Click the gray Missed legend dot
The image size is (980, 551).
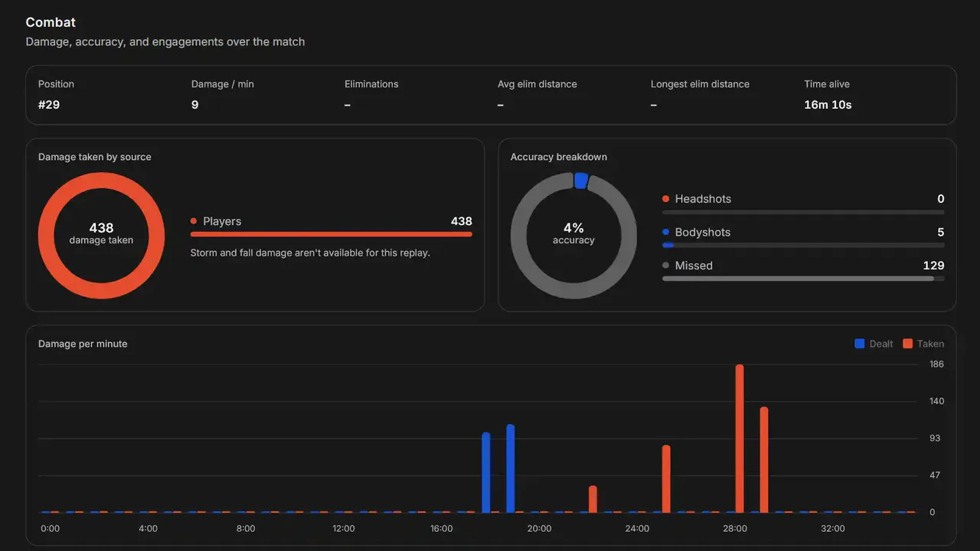click(666, 266)
